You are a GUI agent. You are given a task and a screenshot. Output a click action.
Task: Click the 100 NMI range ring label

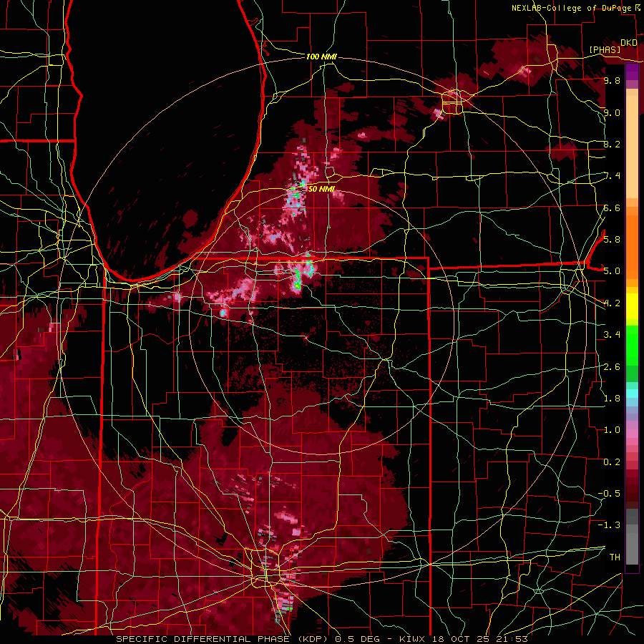321,57
